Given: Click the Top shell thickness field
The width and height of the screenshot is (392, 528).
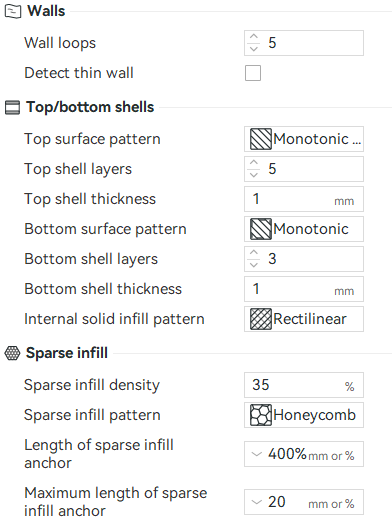Looking at the screenshot, I should 304,199.
